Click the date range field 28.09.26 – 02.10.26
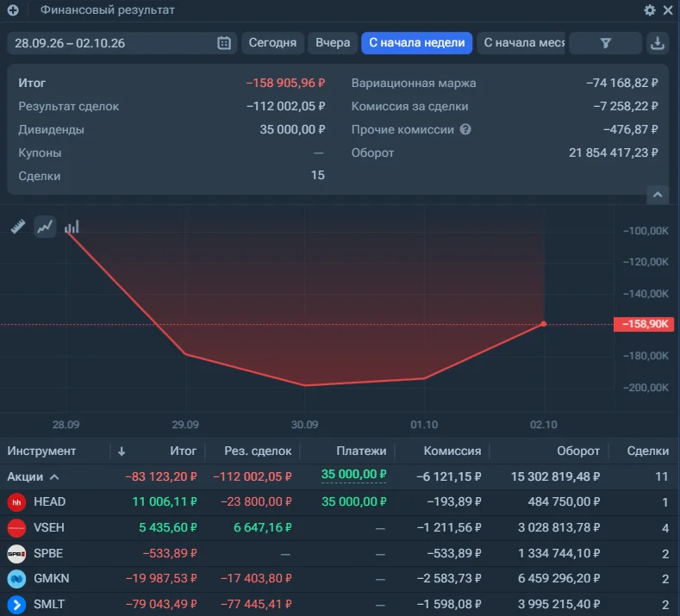 point(122,43)
